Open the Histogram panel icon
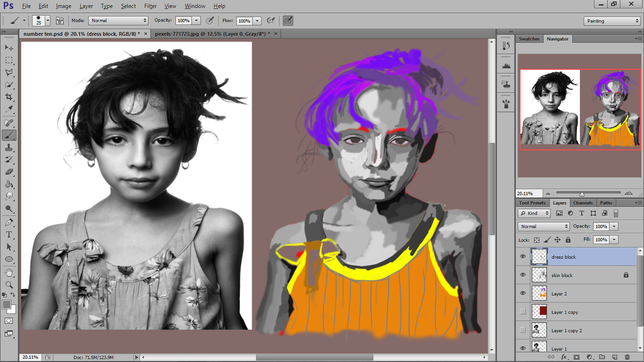This screenshot has width=644, height=362. pos(506,66)
